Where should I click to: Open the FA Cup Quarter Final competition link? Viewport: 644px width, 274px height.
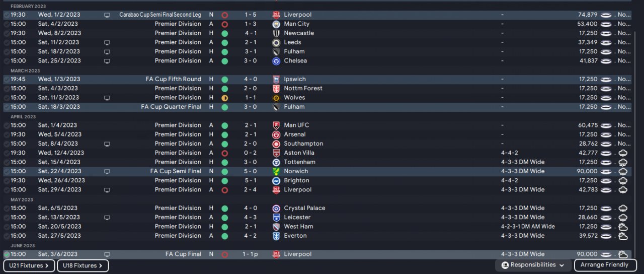[171, 107]
